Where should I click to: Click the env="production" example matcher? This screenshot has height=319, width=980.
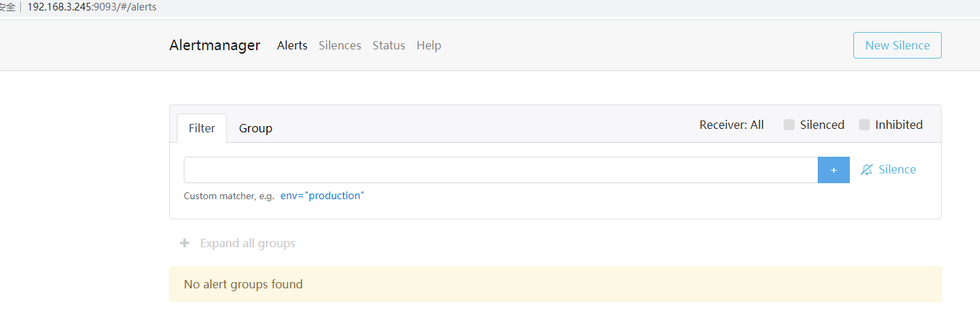322,196
